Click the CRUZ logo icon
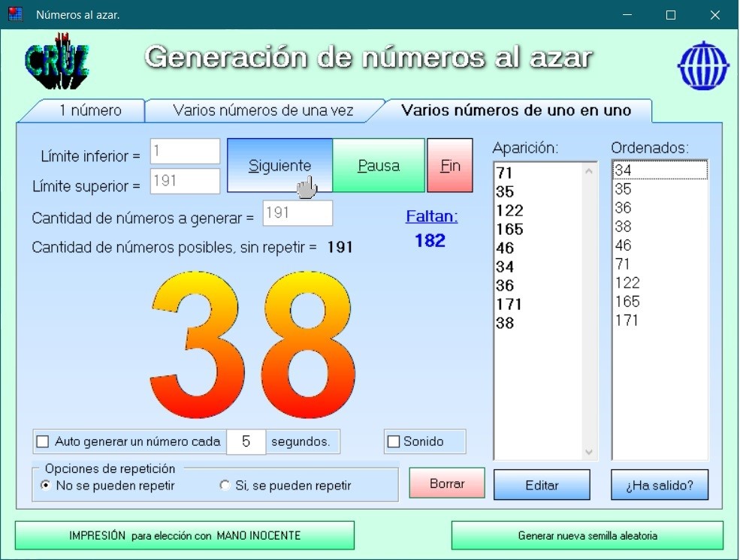 pos(57,62)
